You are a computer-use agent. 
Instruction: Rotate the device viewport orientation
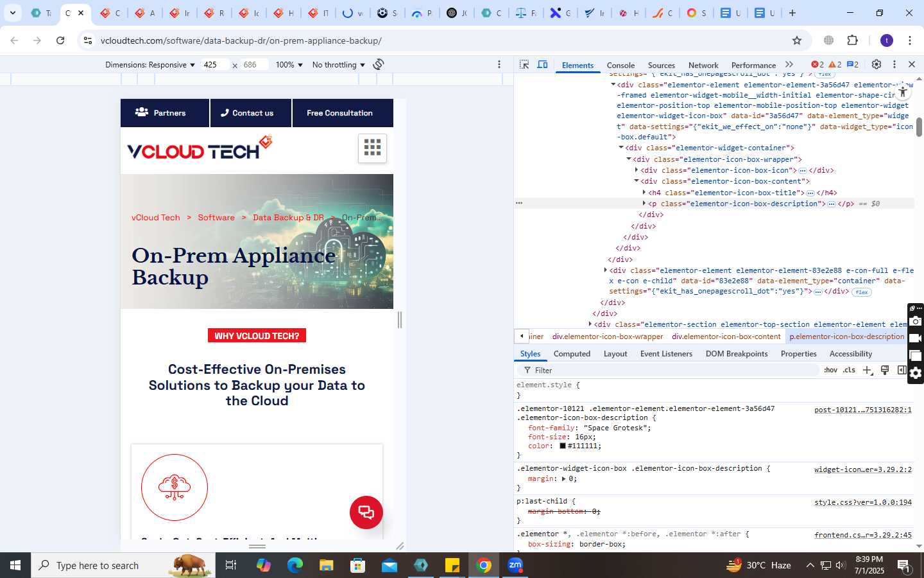coord(379,64)
